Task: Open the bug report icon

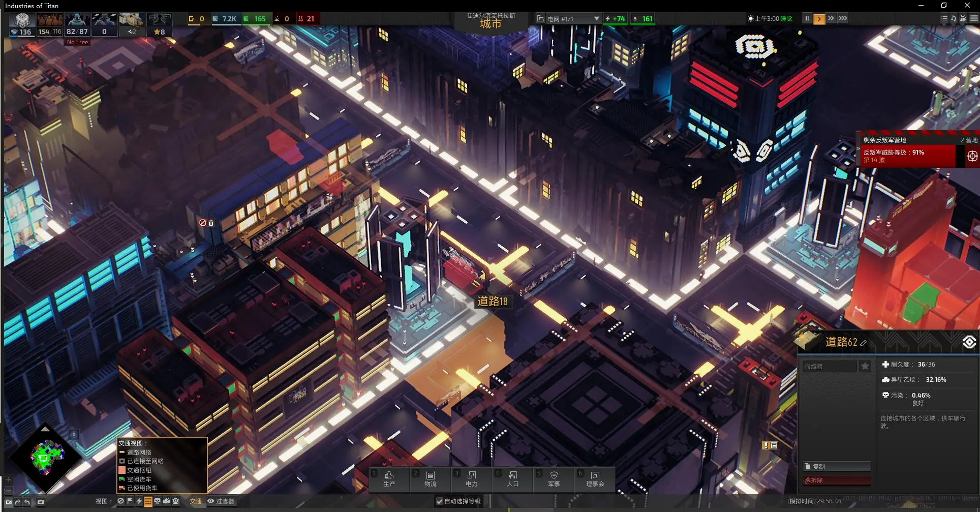Action: pyautogui.click(x=963, y=18)
